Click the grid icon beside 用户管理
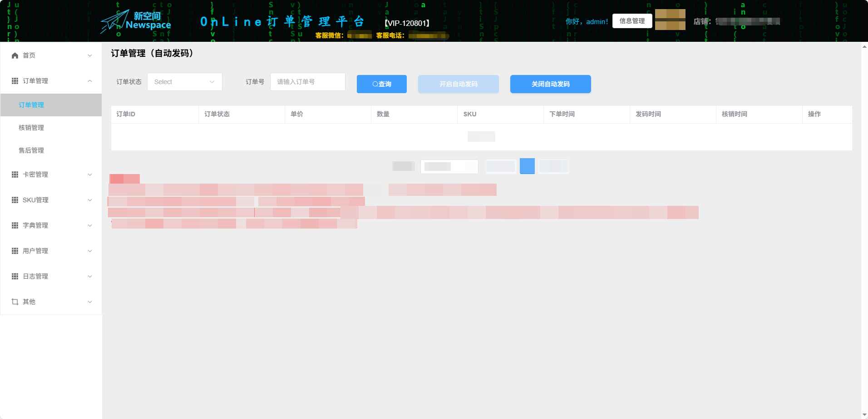Screen dimensions: 868x419 pyautogui.click(x=14, y=250)
